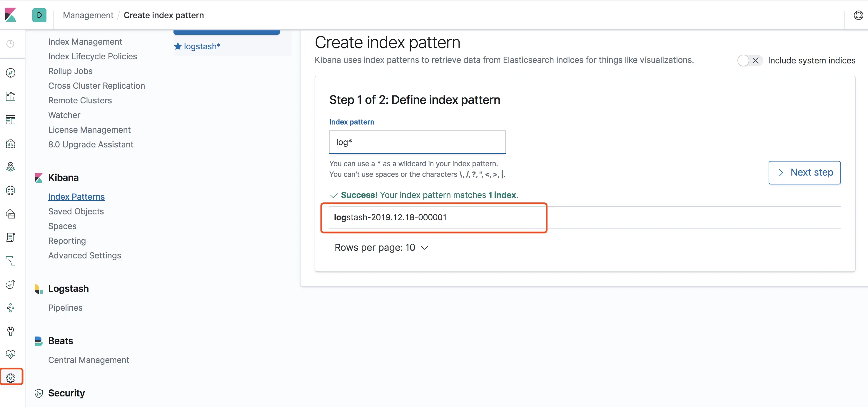The height and width of the screenshot is (407, 868).
Task: Open Maps icon in sidebar
Action: tap(11, 166)
